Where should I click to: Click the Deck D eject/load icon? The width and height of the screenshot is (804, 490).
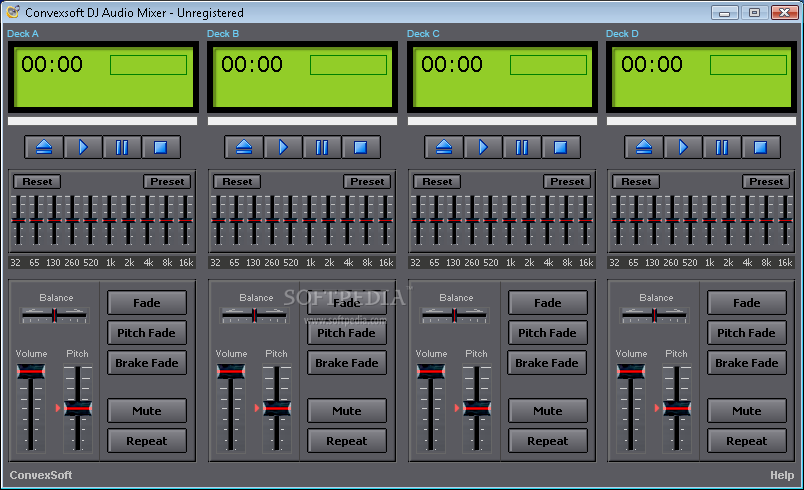tap(644, 148)
